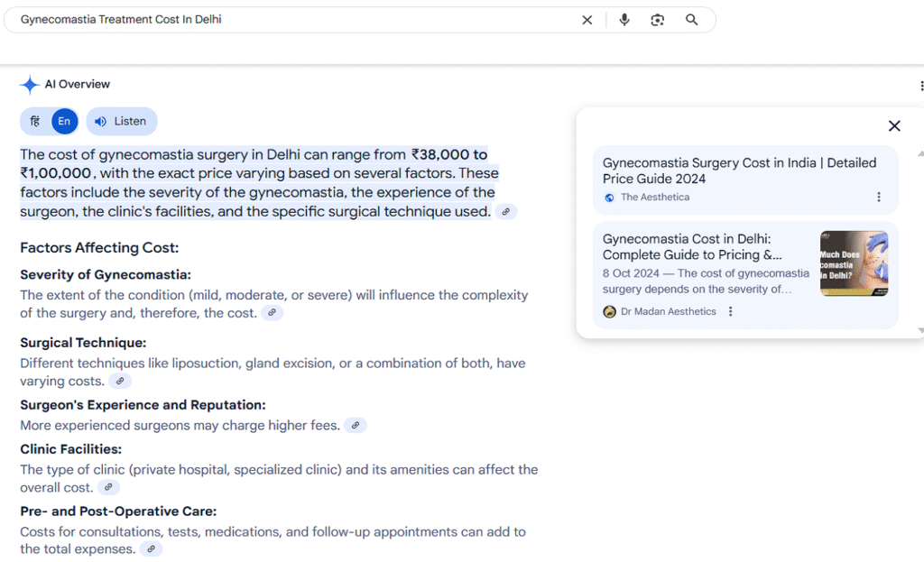This screenshot has width=924, height=562.
Task: Open source link for Clinic Facilities
Action: (108, 488)
